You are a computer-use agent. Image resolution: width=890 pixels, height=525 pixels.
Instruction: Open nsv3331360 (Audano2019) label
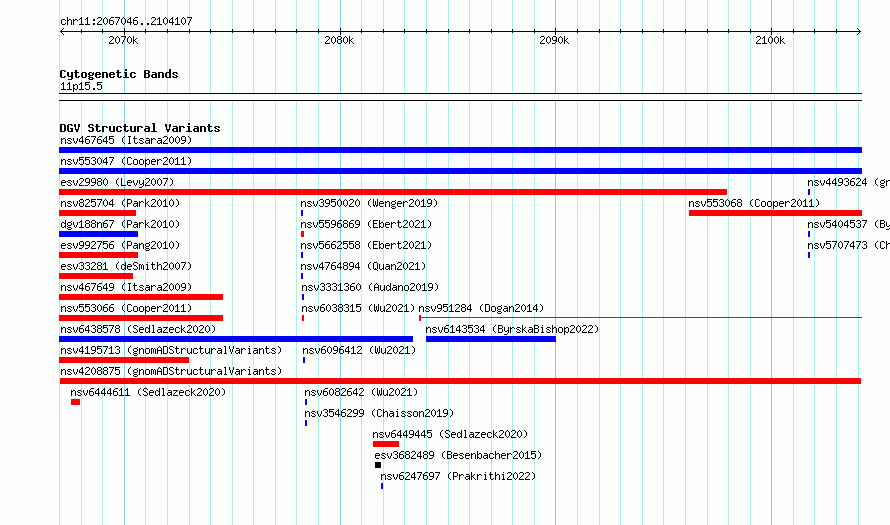pyautogui.click(x=370, y=287)
